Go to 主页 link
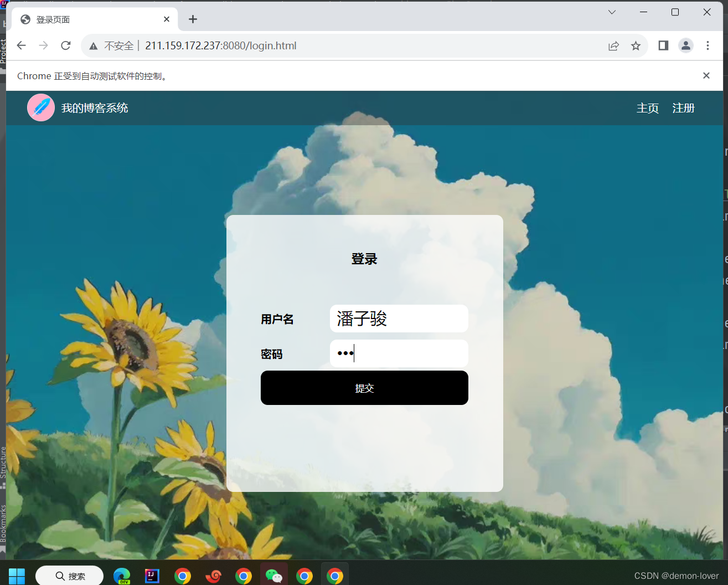The width and height of the screenshot is (728, 585). coord(648,108)
